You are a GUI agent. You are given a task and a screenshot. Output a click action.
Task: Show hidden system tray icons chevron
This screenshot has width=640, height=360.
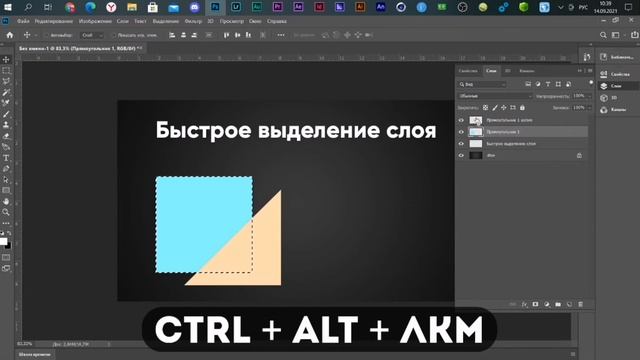(561, 7)
